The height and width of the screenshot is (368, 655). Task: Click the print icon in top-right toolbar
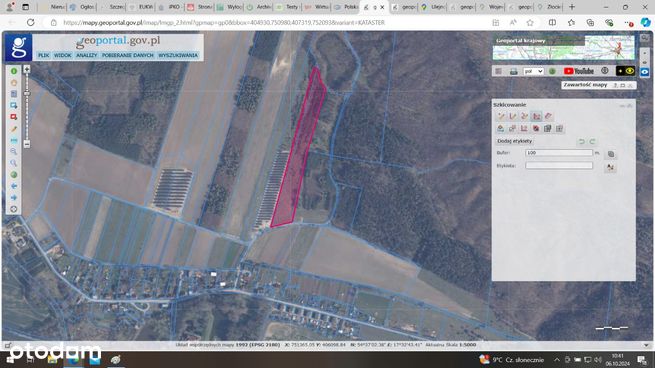(x=513, y=71)
